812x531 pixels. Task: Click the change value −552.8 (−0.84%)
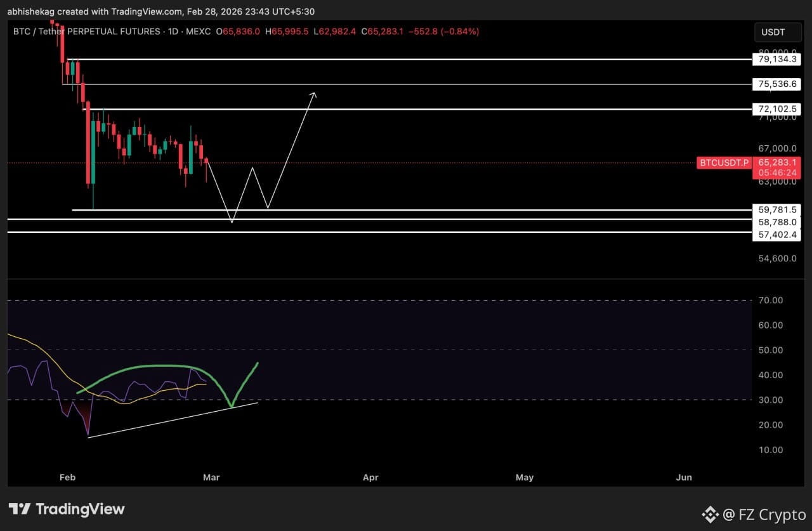tap(444, 31)
